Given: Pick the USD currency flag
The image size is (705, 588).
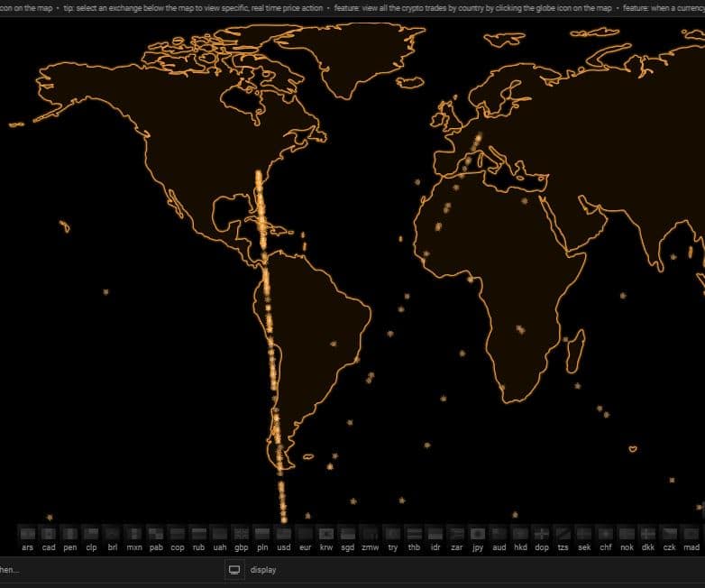Looking at the screenshot, I should [x=284, y=533].
